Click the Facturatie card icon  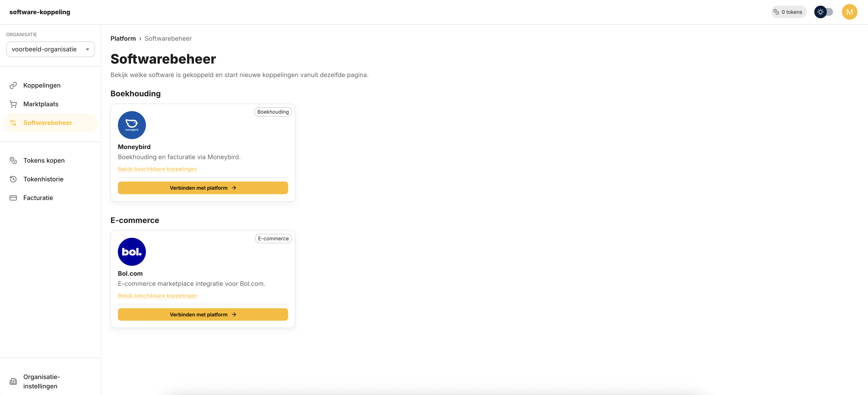[13, 198]
